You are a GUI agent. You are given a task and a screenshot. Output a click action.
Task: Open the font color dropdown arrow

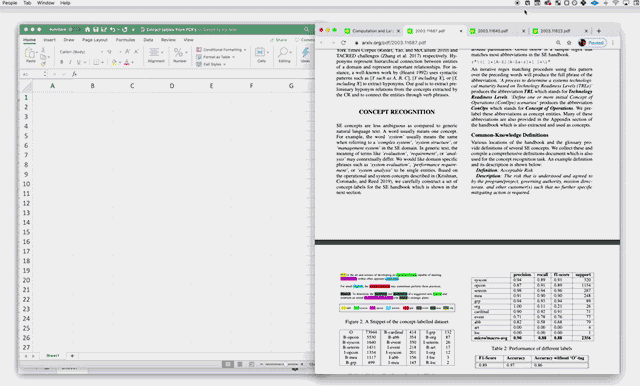133,62
